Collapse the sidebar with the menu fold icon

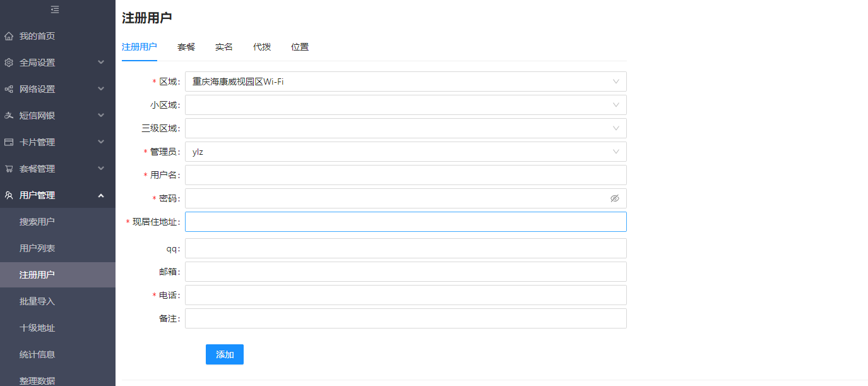click(x=56, y=9)
